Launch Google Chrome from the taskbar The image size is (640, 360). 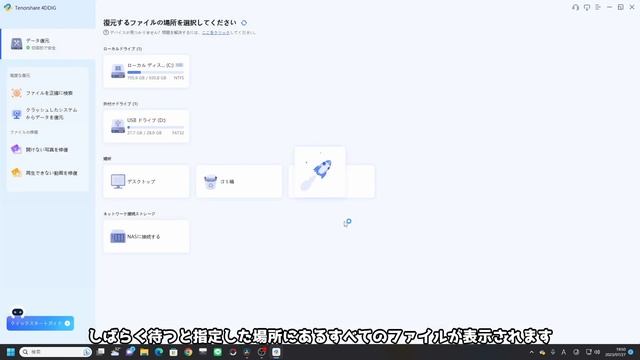point(188,352)
